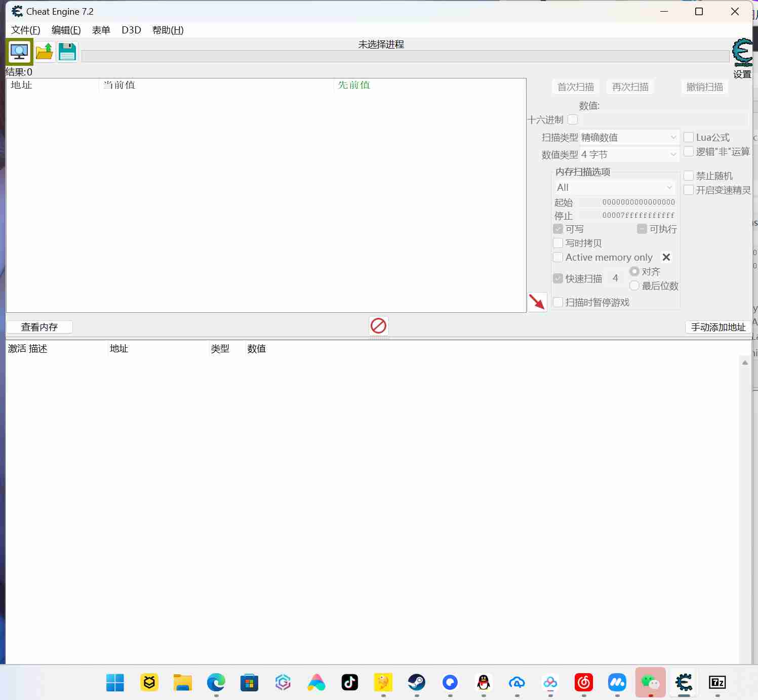Select the 最后位数 radio button
758x700 pixels.
634,285
